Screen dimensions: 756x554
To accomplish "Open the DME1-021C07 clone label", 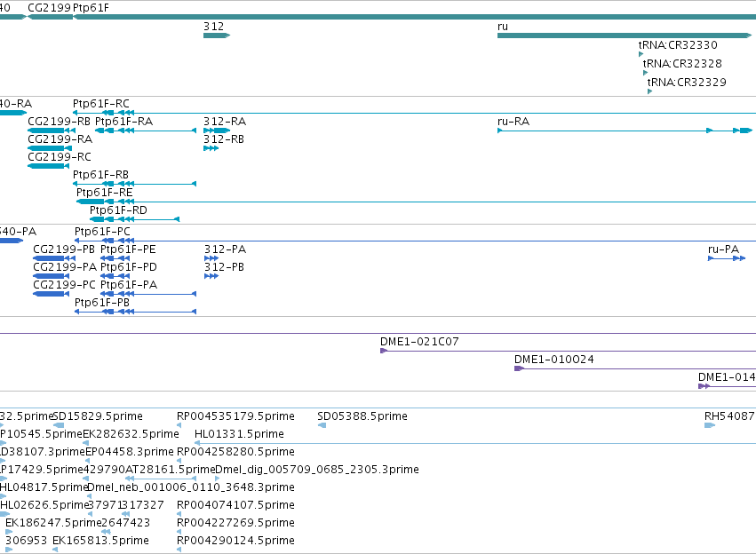I will coord(419,342).
